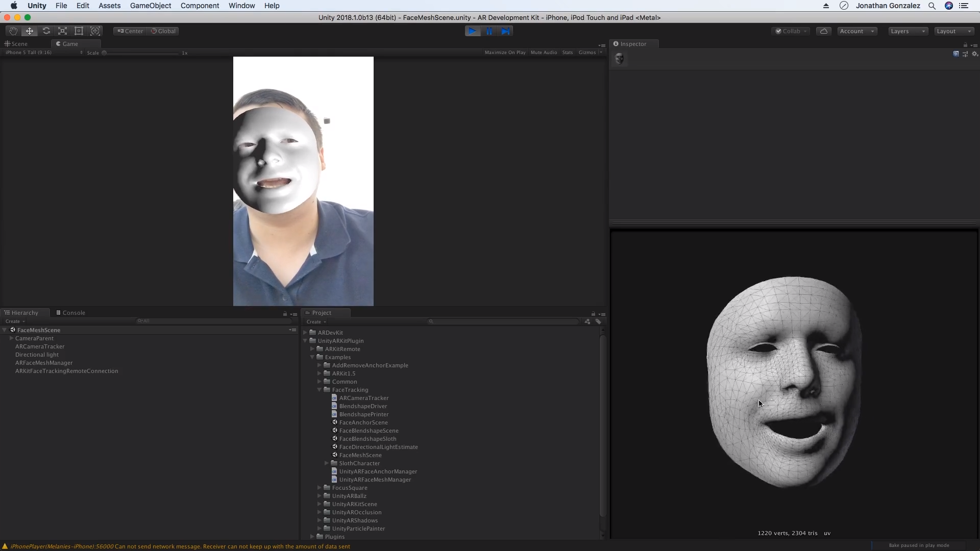Select FaceMeshScene asset in Project

point(360,455)
